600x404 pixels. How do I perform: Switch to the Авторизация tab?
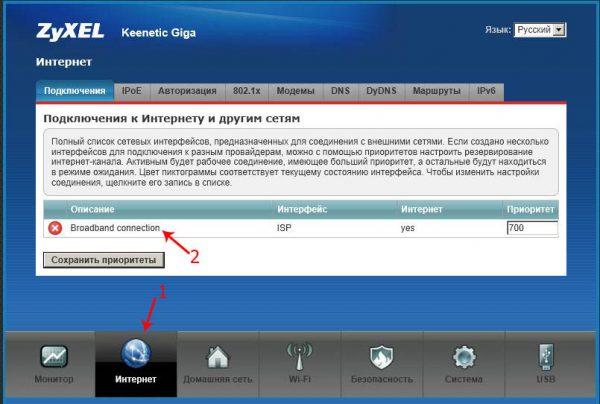point(187,91)
